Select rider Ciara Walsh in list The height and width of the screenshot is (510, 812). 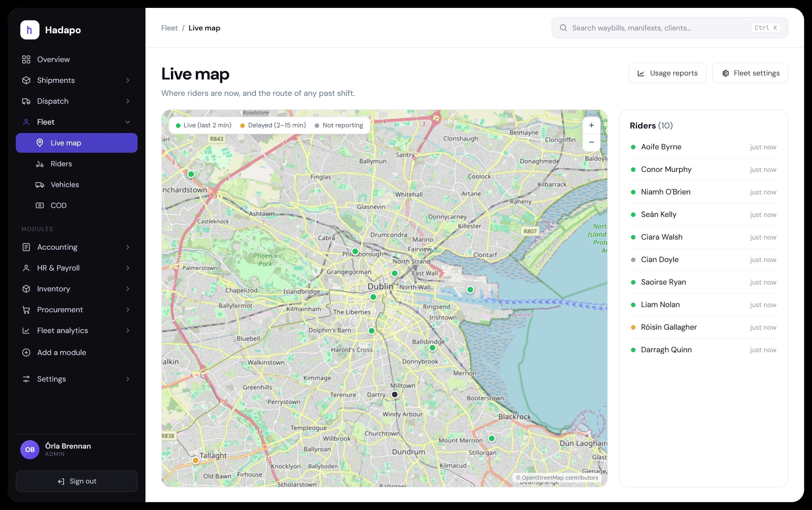703,237
